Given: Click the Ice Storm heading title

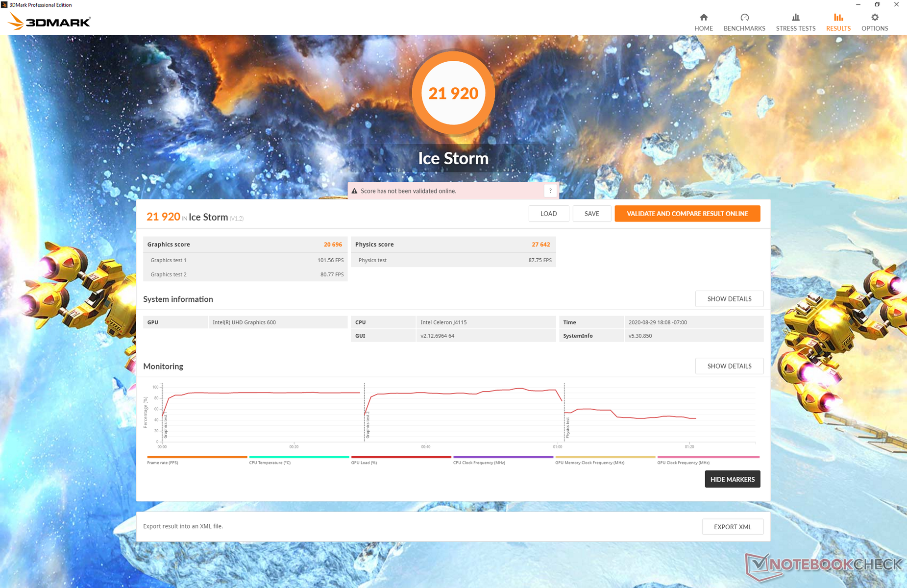Looking at the screenshot, I should 453,158.
